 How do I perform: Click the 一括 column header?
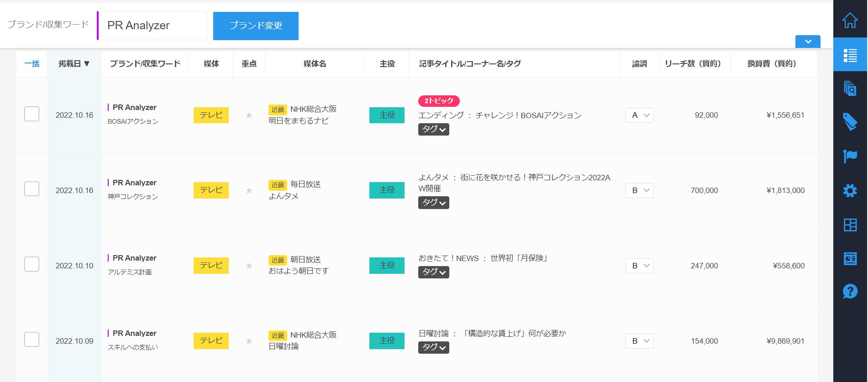[x=32, y=64]
